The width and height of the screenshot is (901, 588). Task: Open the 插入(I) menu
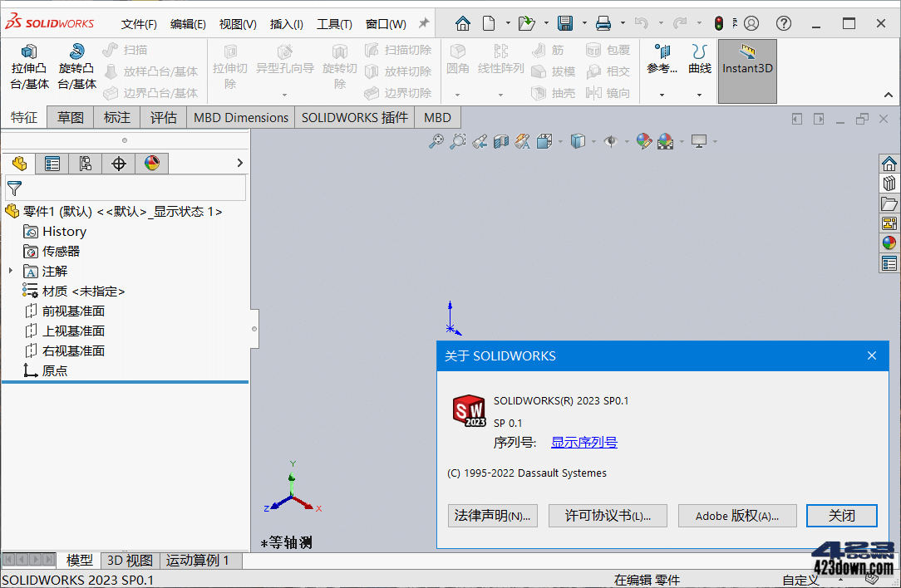(x=286, y=23)
